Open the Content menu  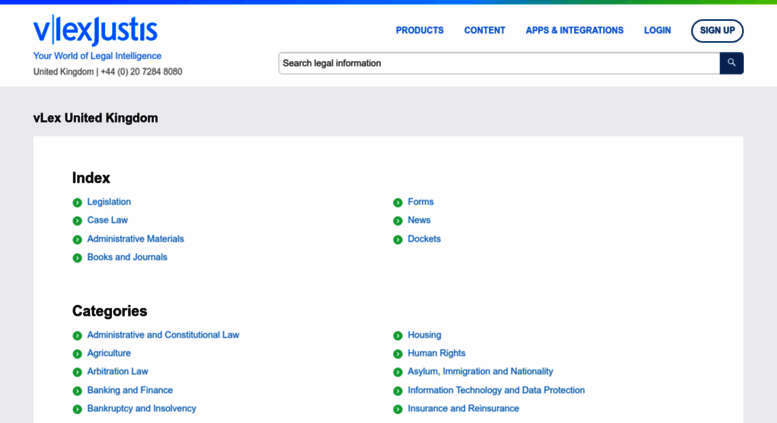tap(485, 31)
